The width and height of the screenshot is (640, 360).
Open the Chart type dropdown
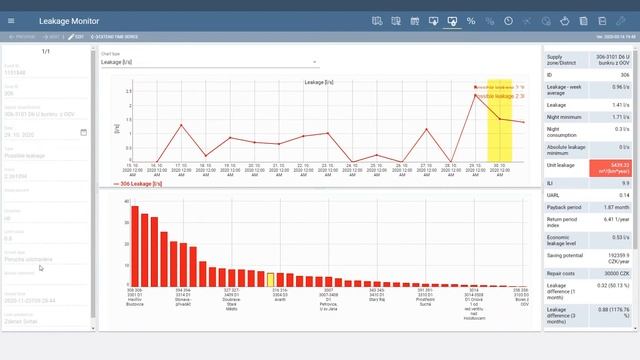tap(209, 62)
